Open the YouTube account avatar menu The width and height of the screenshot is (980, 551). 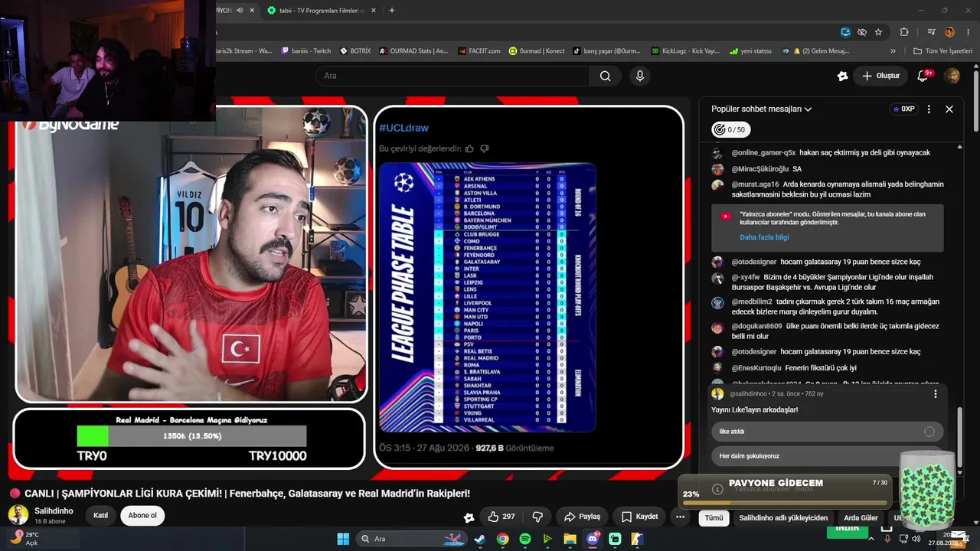click(952, 76)
